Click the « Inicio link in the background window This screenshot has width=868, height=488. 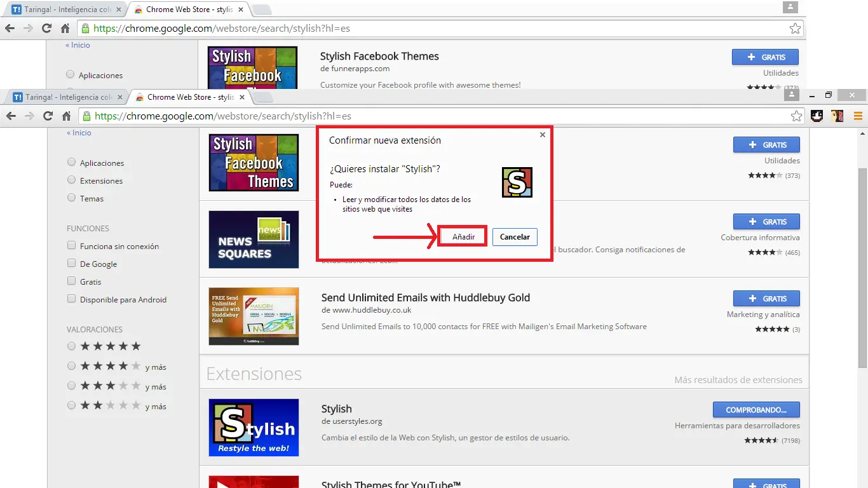click(x=78, y=45)
